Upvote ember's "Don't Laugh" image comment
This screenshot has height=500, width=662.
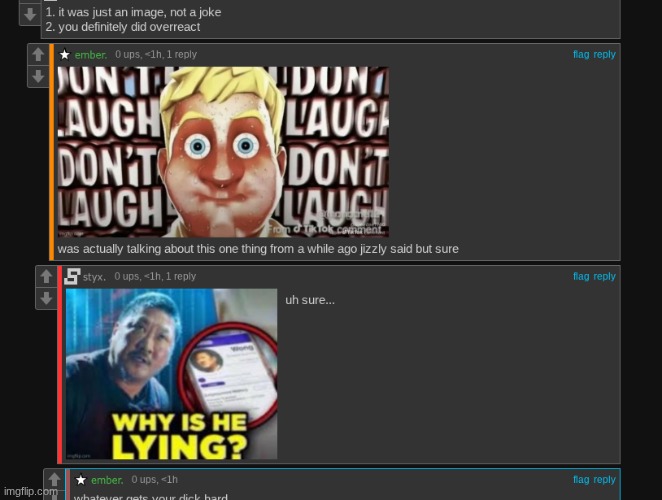(x=38, y=54)
